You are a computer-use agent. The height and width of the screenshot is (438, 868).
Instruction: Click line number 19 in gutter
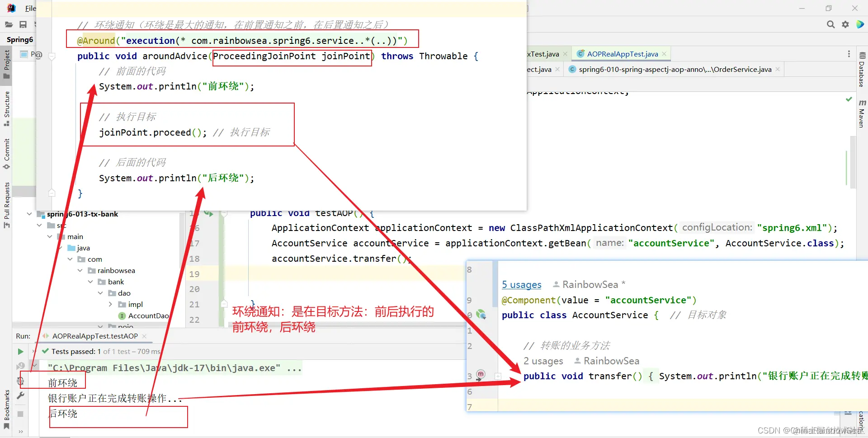click(x=194, y=274)
